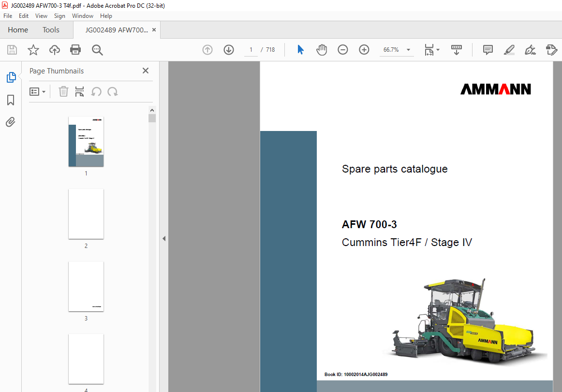Open Page Thumbnails sidebar icon
562x392 pixels.
(11, 77)
